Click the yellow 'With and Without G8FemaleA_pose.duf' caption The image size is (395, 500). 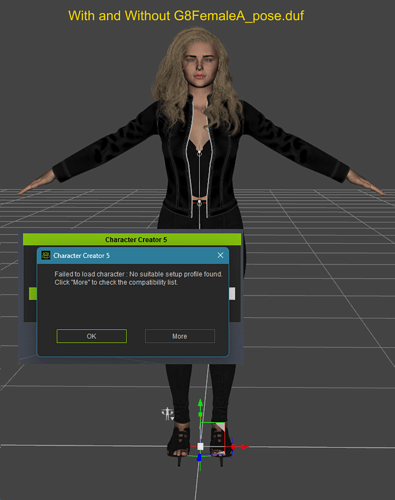pyautogui.click(x=186, y=16)
